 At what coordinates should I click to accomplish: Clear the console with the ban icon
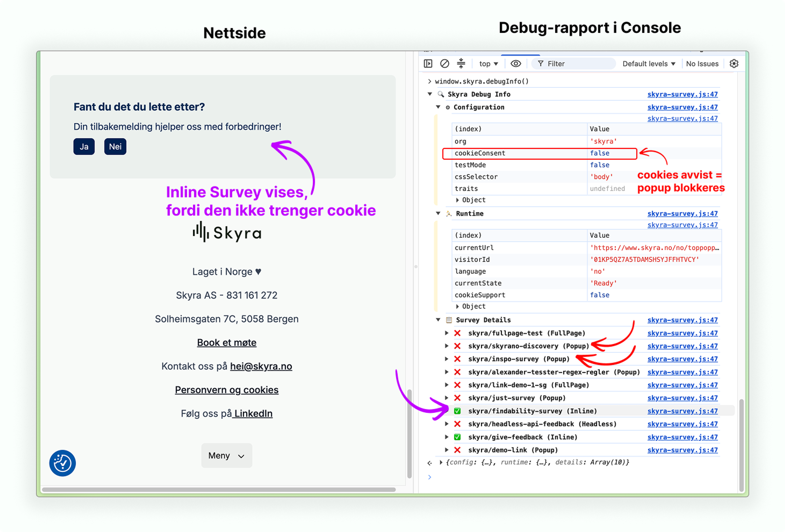point(444,64)
